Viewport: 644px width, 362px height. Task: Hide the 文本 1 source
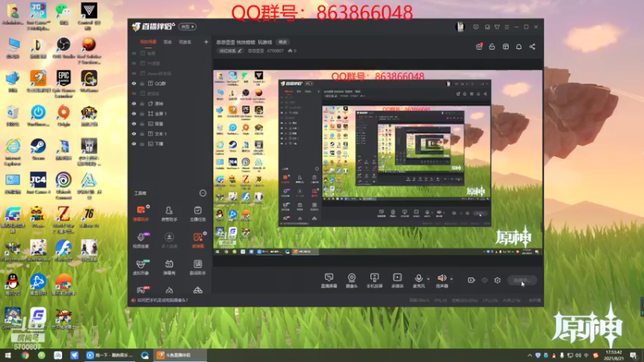coord(134,134)
